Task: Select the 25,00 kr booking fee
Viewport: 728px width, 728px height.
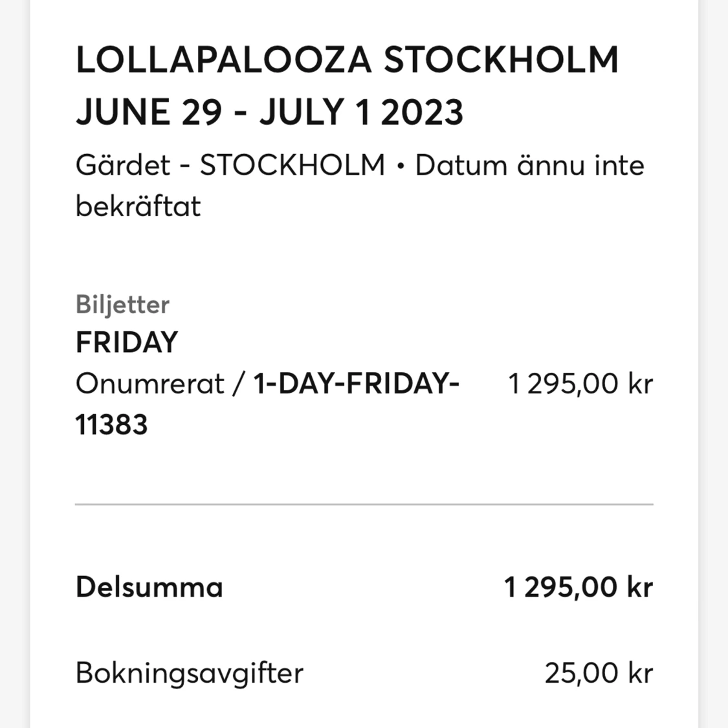Action: (598, 673)
